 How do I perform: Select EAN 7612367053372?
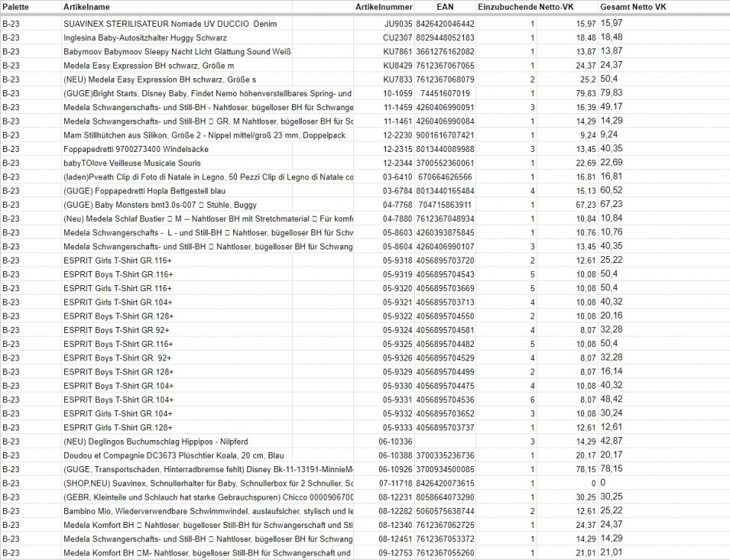445,539
